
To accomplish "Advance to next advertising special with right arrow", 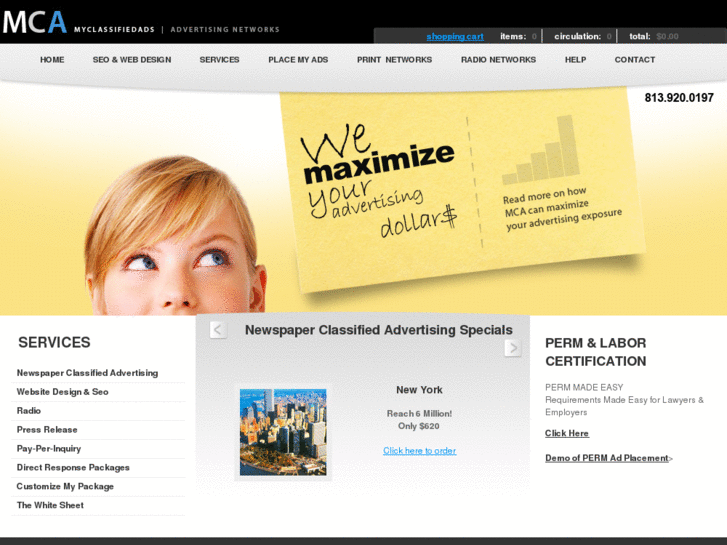I will tap(513, 348).
